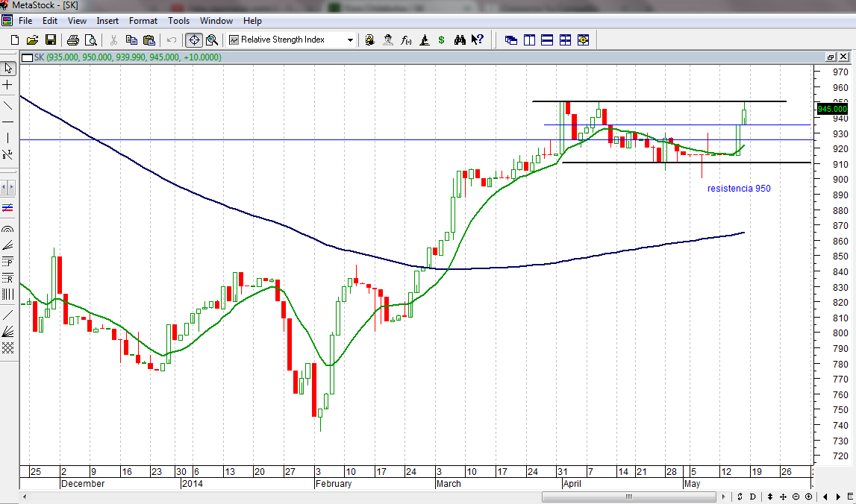Open the Format menu
The width and height of the screenshot is (856, 504).
(143, 21)
